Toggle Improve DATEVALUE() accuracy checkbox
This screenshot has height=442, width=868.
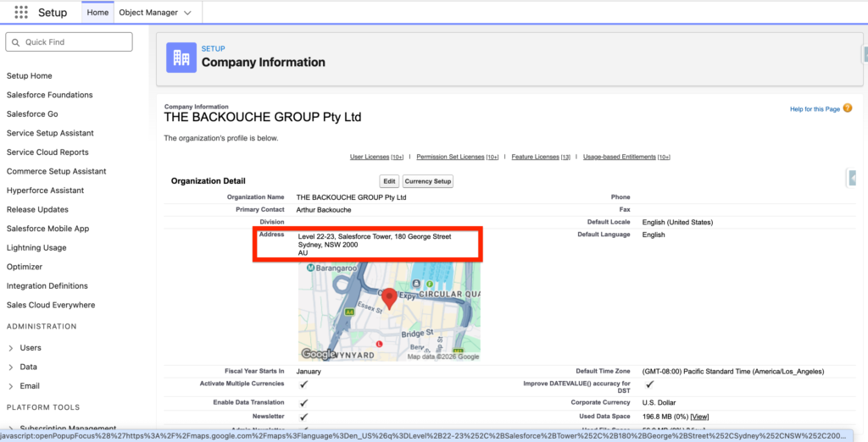[x=649, y=384]
